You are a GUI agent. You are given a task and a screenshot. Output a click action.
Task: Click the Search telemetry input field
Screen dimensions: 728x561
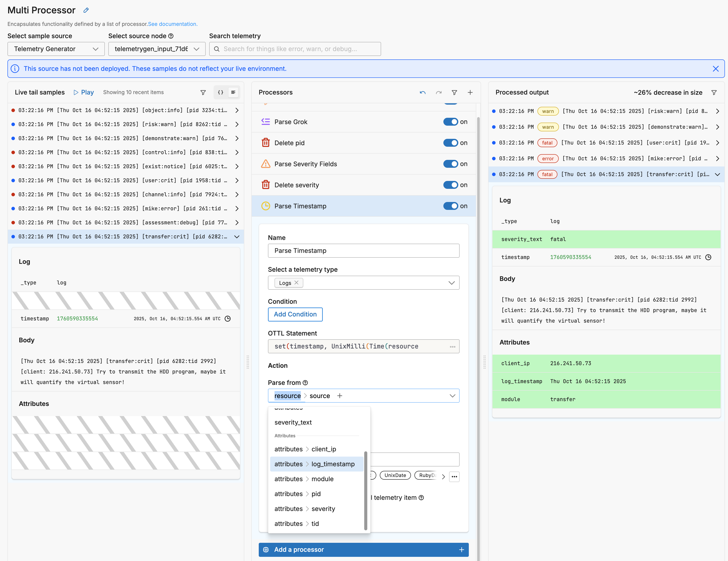coord(295,49)
